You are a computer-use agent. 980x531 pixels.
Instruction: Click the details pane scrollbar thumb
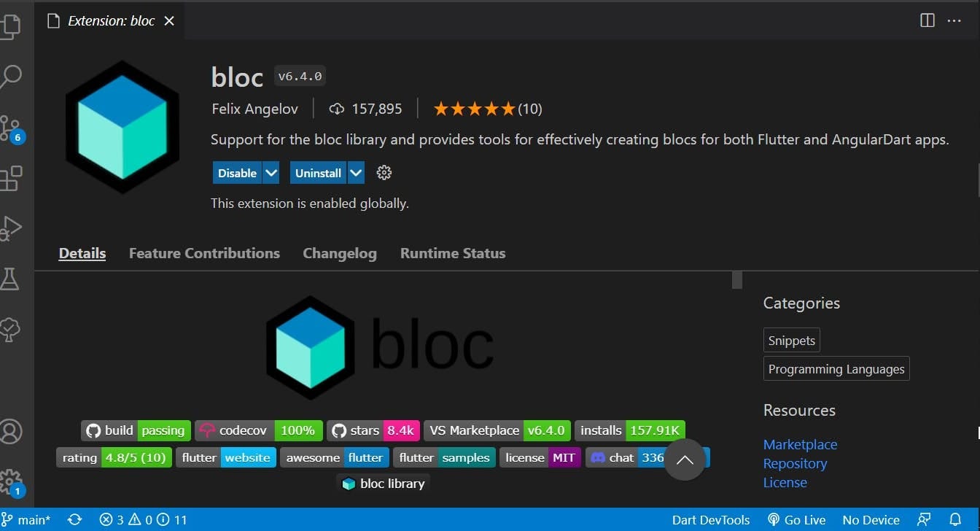tap(737, 280)
